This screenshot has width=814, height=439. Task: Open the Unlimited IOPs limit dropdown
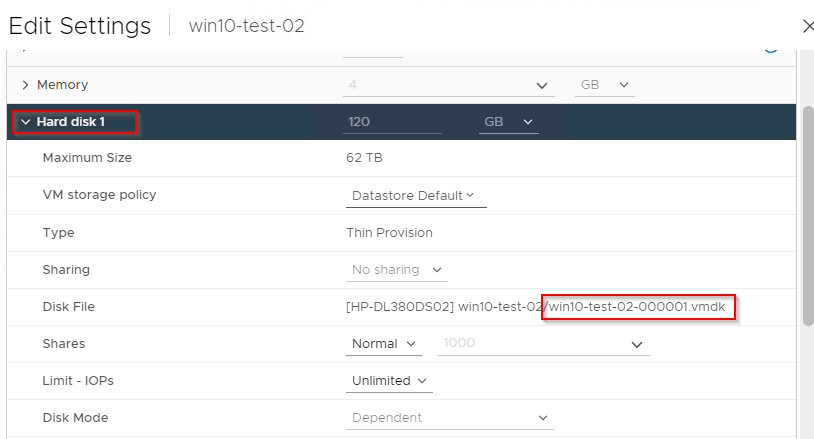(x=389, y=381)
